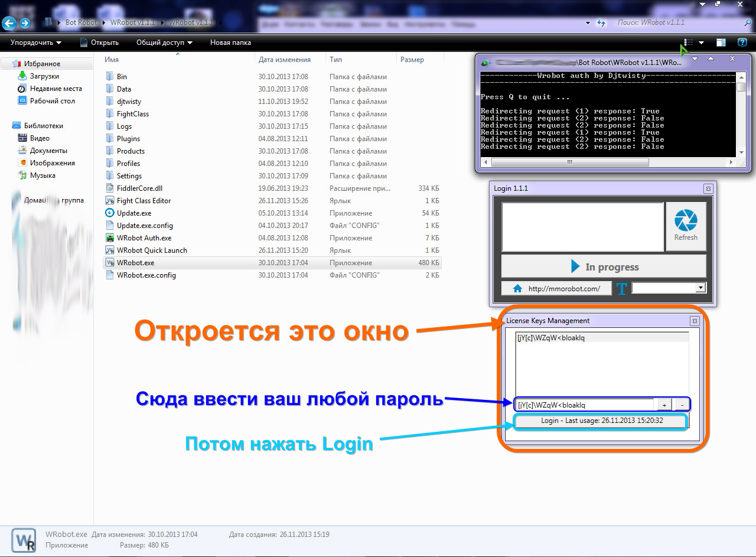Select the Bin folder icon
Viewport: 756px width, 557px height.
110,76
